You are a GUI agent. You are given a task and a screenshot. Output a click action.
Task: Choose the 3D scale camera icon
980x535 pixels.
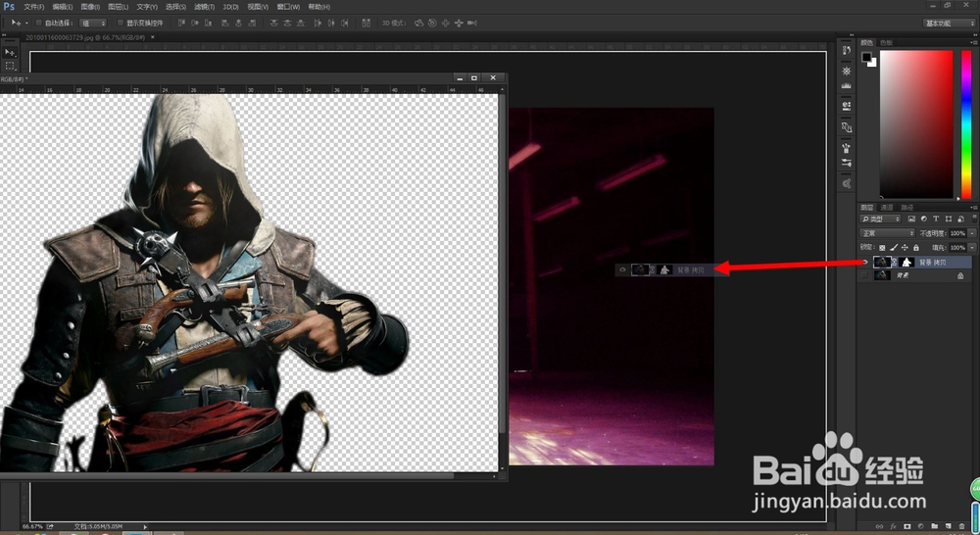pos(472,23)
